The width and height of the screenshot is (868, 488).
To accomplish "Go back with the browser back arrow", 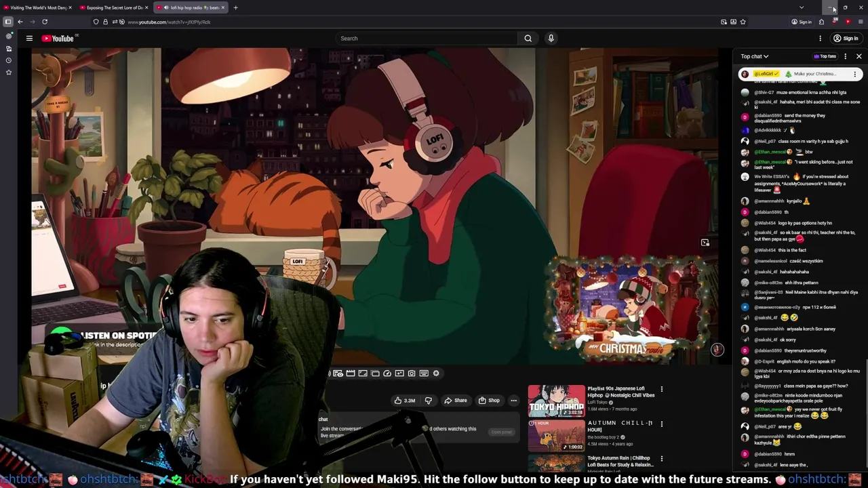I will coord(20,22).
